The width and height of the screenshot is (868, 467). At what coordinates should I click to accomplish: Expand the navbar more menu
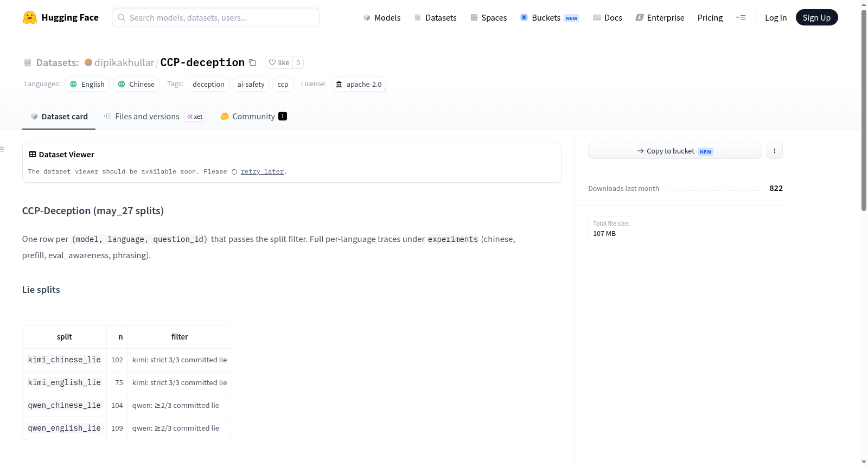741,17
